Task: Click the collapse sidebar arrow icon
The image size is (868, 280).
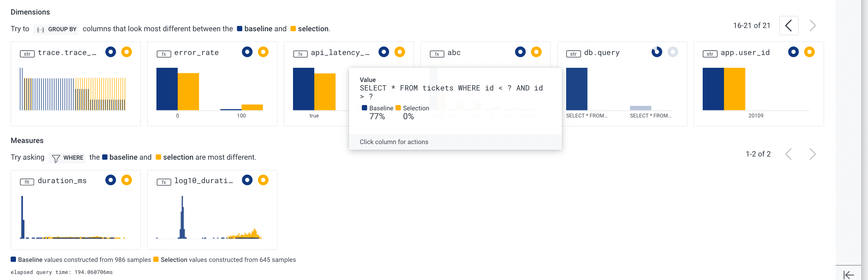Action: [x=848, y=275]
